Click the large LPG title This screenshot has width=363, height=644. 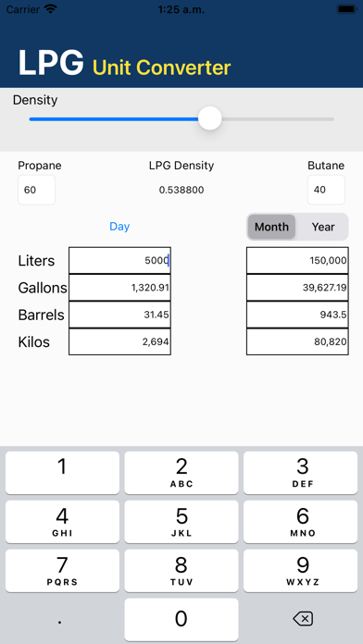coord(51,62)
